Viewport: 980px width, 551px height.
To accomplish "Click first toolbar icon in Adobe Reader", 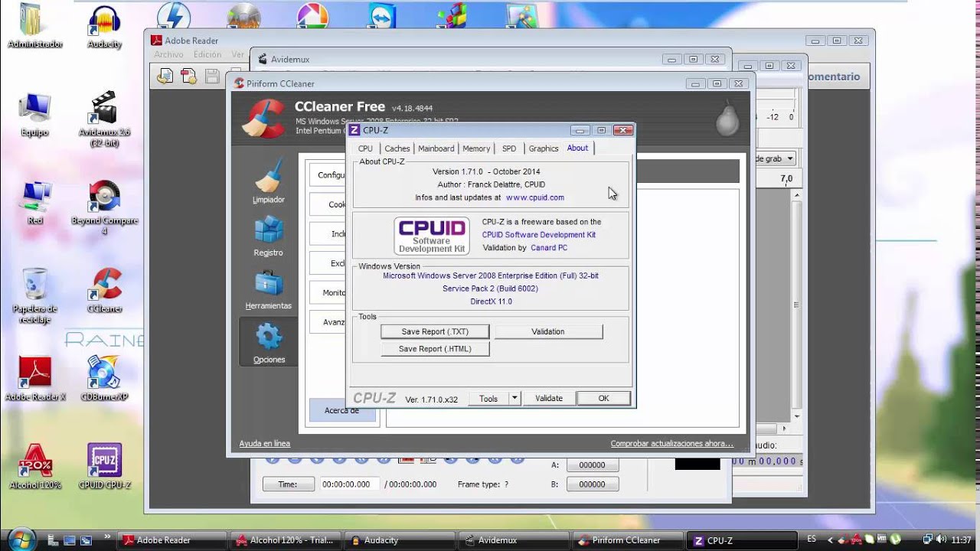I will click(165, 76).
